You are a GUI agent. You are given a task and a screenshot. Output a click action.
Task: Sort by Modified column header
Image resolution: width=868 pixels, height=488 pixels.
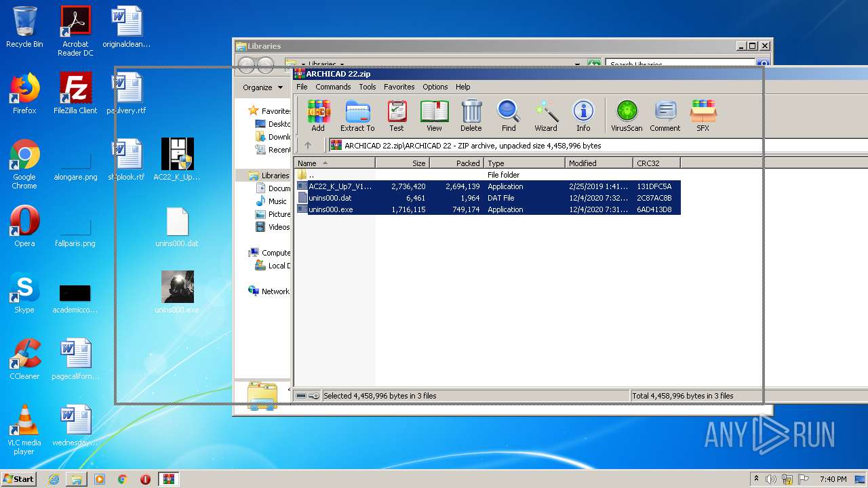point(599,163)
